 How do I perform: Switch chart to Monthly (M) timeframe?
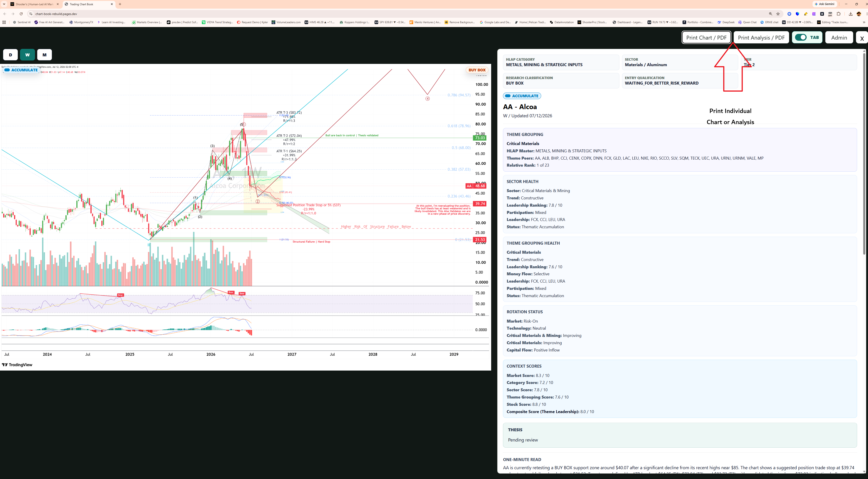point(45,55)
